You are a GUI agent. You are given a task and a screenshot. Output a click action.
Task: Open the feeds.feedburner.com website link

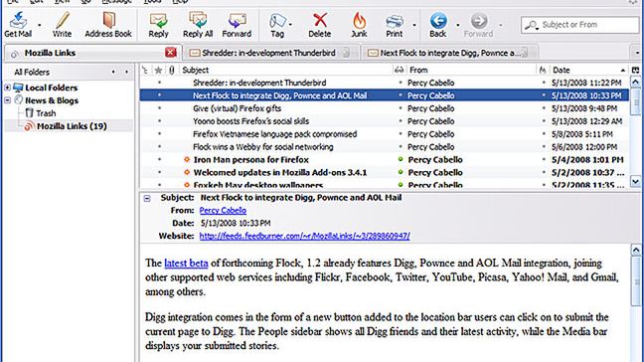pos(304,236)
